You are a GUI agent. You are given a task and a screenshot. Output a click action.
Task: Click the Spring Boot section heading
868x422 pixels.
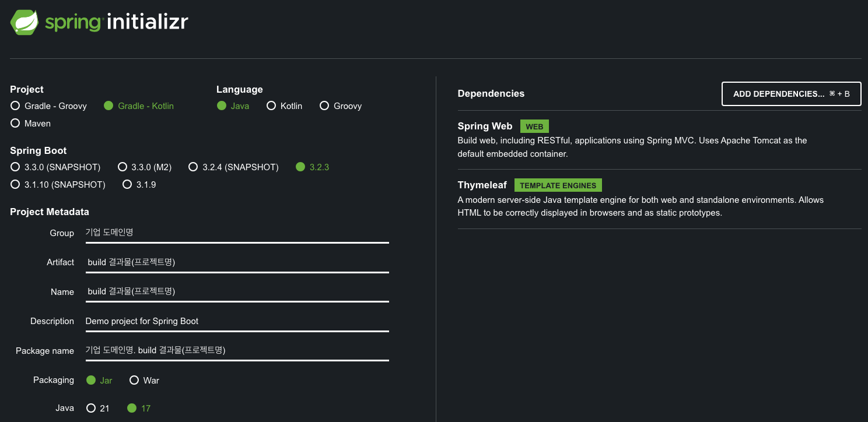tap(38, 150)
